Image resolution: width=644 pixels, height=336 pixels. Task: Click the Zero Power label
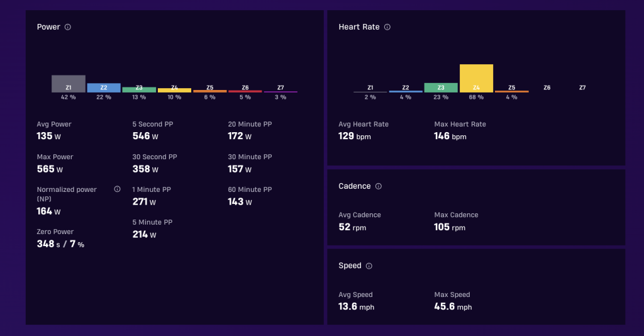55,232
